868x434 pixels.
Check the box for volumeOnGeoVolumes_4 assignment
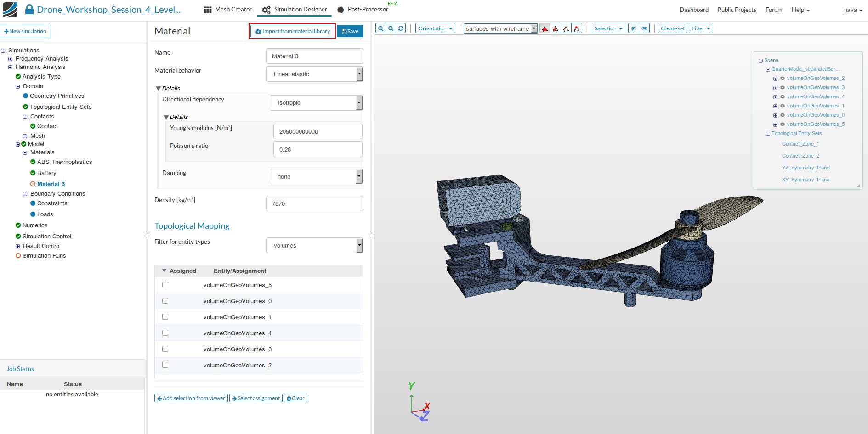[x=165, y=333]
